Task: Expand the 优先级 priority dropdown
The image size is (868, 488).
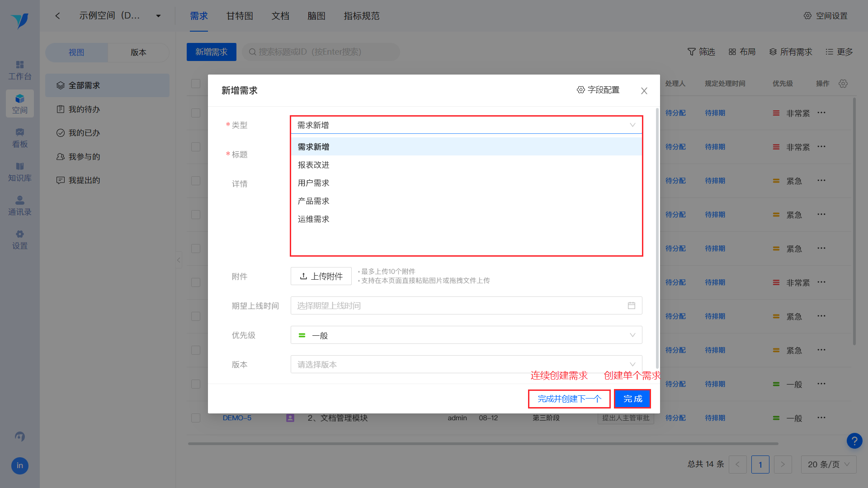Action: tap(466, 335)
